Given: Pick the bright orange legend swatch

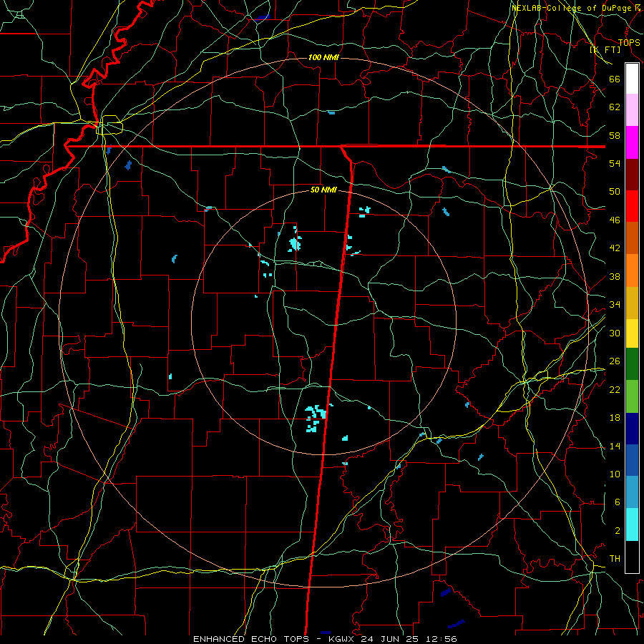Looking at the screenshot, I should point(632,270).
